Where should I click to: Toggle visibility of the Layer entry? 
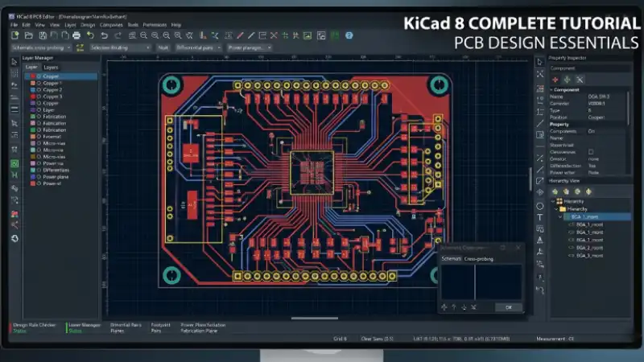click(x=39, y=110)
